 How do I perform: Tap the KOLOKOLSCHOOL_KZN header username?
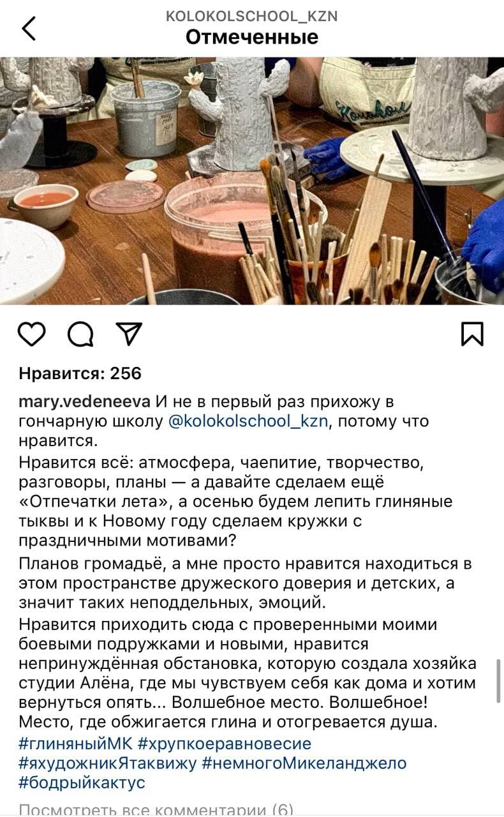252,16
